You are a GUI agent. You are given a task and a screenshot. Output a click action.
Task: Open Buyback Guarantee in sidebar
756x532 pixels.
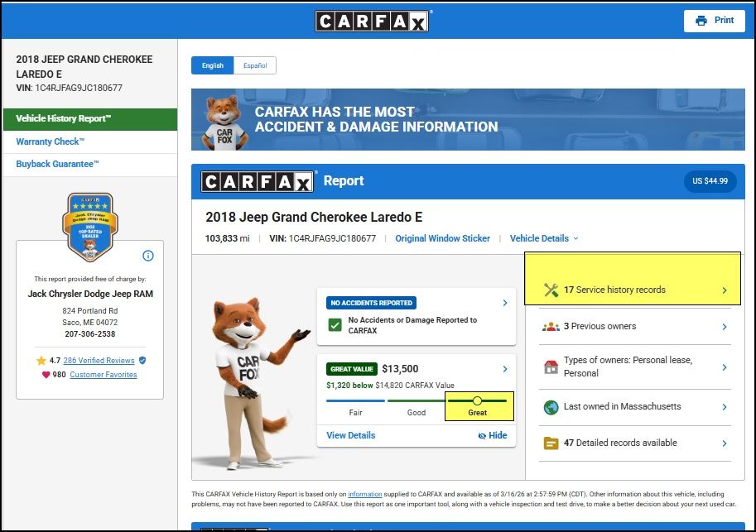point(57,164)
